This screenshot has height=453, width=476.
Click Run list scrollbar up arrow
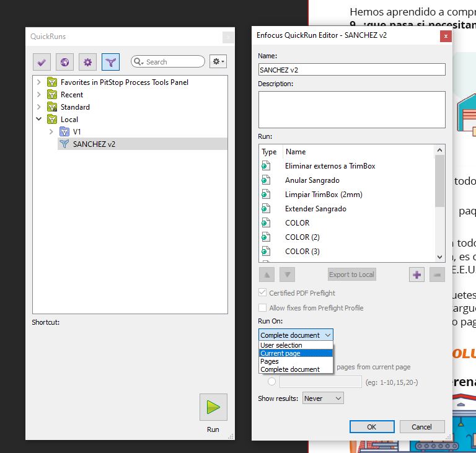(439, 150)
